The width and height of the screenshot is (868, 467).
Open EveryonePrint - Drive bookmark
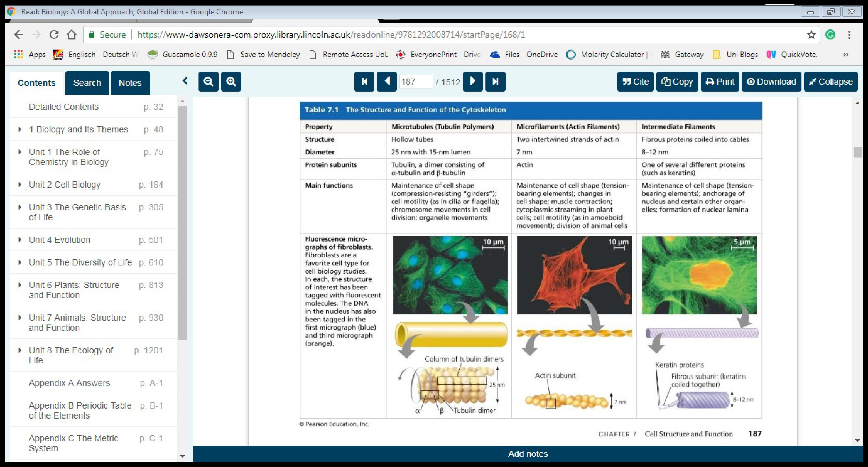(x=438, y=54)
